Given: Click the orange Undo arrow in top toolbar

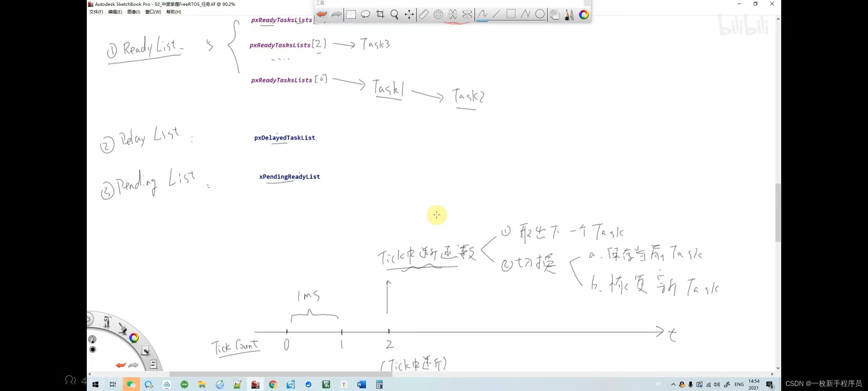Looking at the screenshot, I should pyautogui.click(x=322, y=14).
